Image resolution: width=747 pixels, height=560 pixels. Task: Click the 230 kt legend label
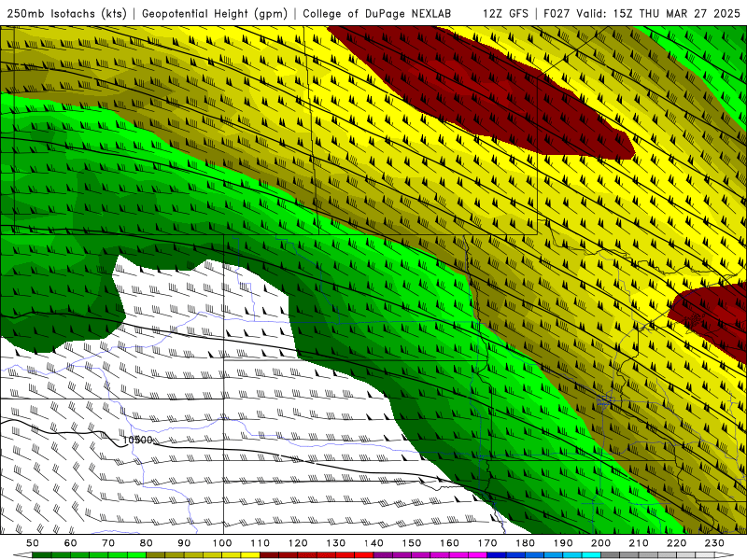click(714, 543)
